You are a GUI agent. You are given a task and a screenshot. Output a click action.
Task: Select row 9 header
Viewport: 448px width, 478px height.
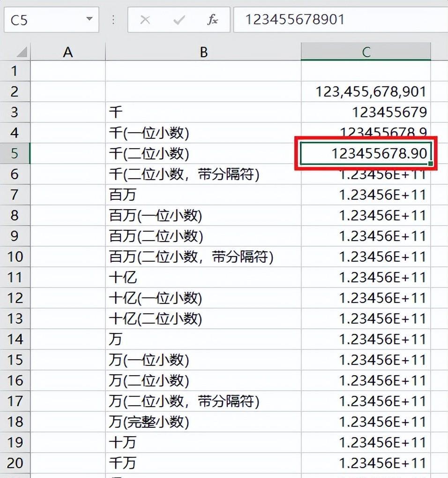(15, 236)
